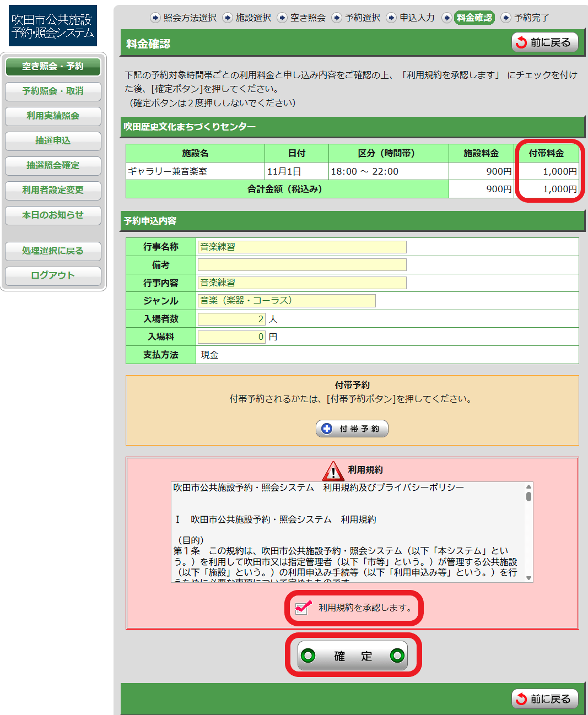Click the 吹田市公共施設予約・照会システム logo

pos(53,26)
